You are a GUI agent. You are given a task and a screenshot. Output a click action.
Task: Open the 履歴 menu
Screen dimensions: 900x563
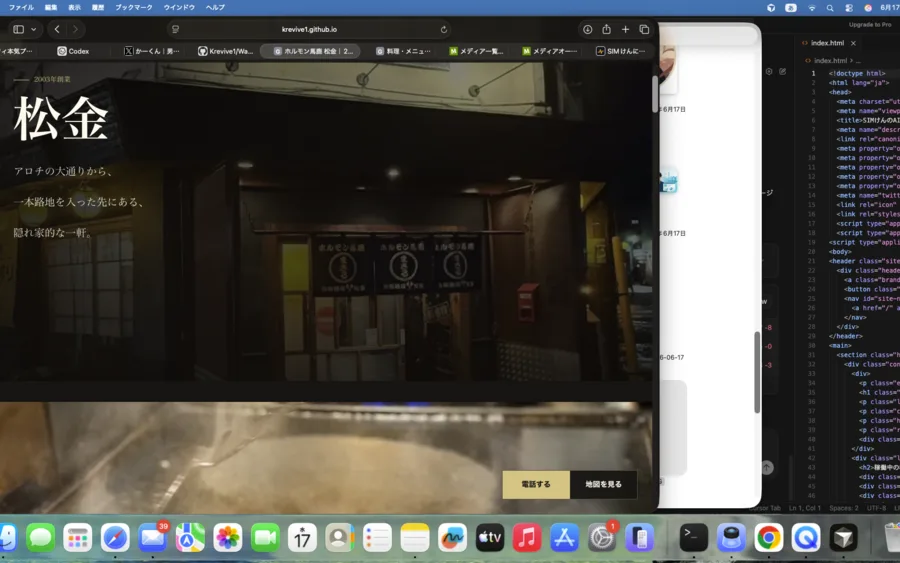pos(98,7)
